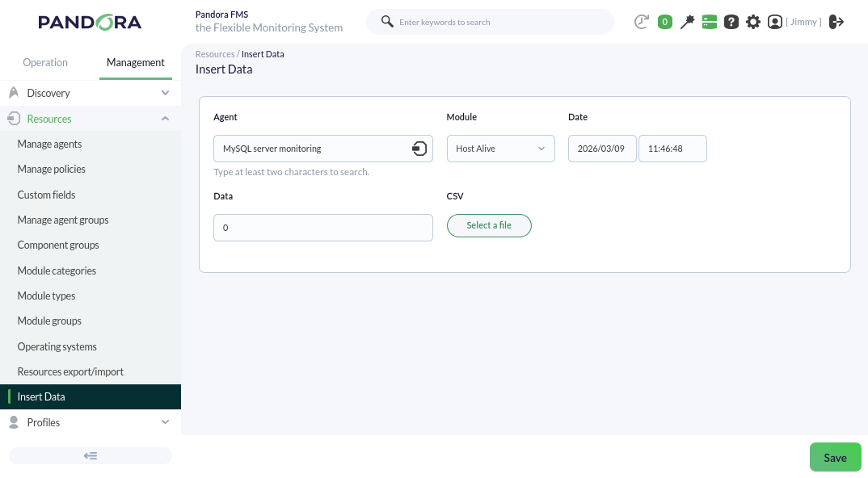
Task: Click the Data input field
Action: 322,228
